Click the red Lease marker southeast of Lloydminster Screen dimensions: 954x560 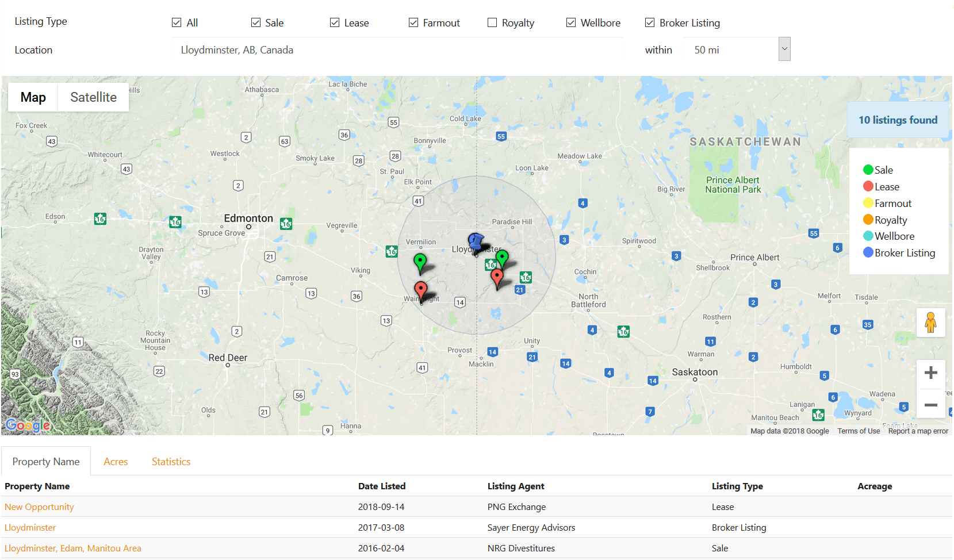click(497, 276)
